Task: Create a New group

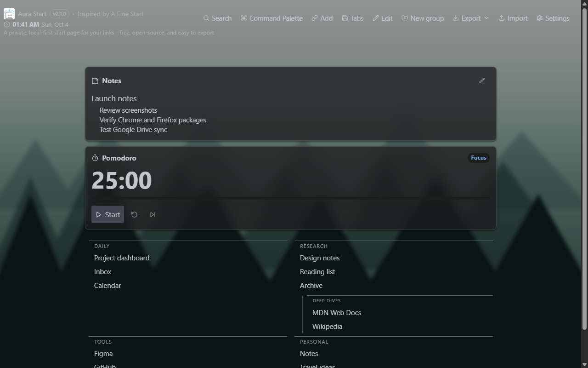Action: point(423,18)
